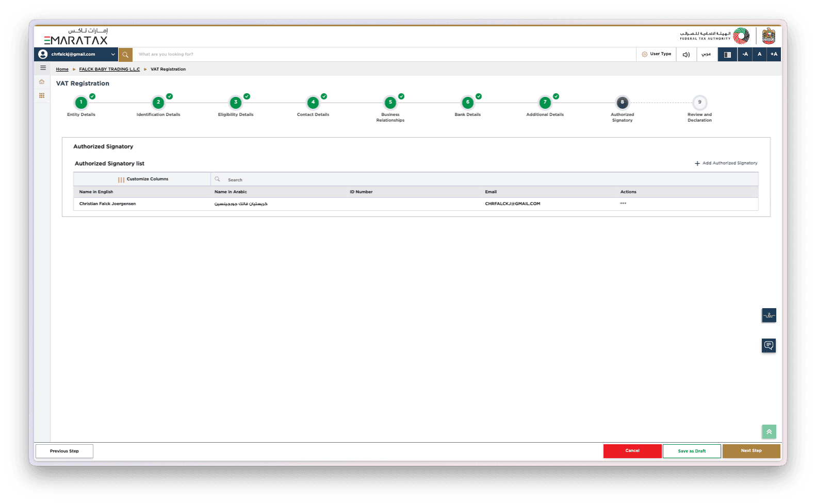The image size is (816, 504).
Task: Toggle the audio speaker icon
Action: coord(686,54)
